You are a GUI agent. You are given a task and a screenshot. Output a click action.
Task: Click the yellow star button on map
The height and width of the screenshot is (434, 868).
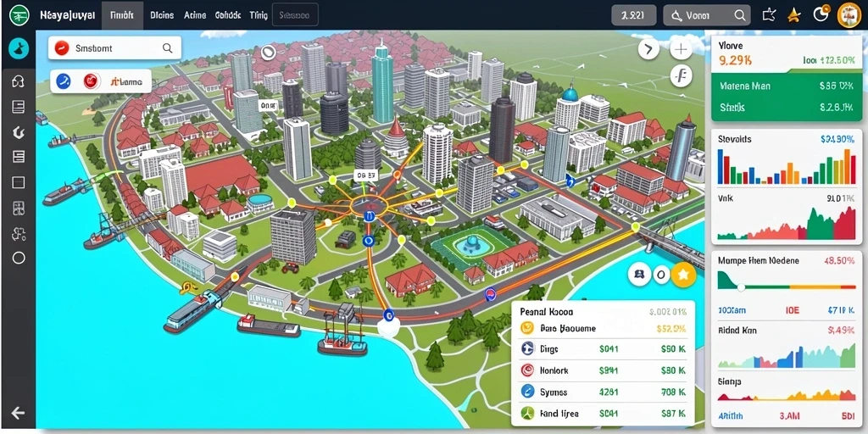tap(683, 275)
